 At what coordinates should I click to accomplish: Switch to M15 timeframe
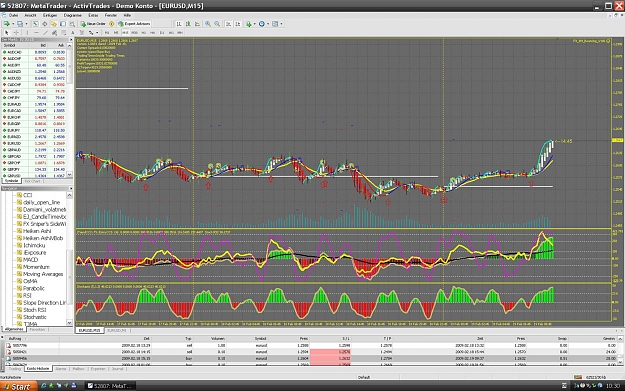coord(125,32)
